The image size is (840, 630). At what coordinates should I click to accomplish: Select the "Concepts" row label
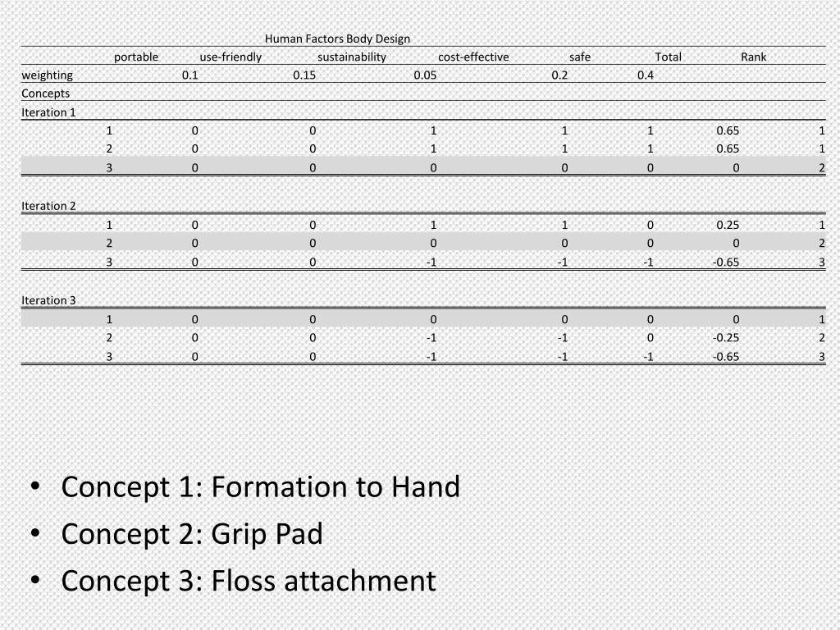coord(45,94)
